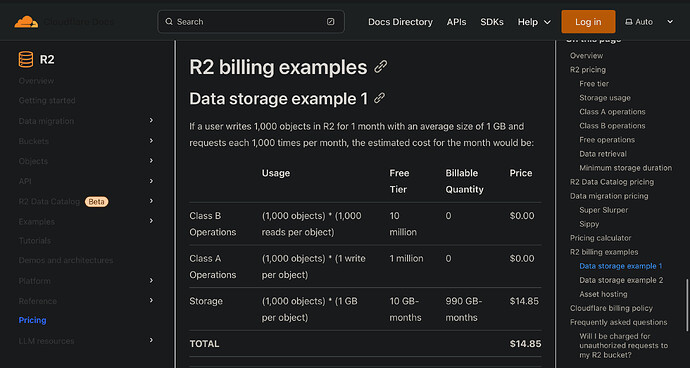Click the Class B Operations row label
Viewport: 690px width, 368px height.
coord(213,224)
